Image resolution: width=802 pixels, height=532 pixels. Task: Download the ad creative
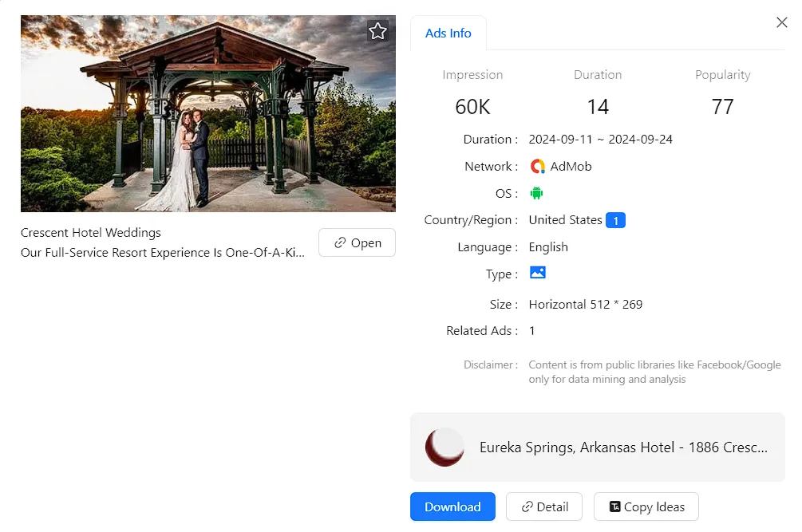click(x=452, y=507)
